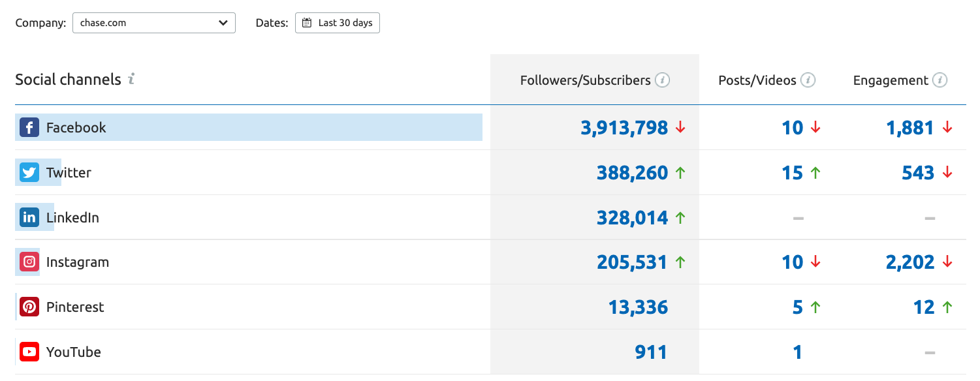
Task: Click the Company field label
Action: click(40, 23)
